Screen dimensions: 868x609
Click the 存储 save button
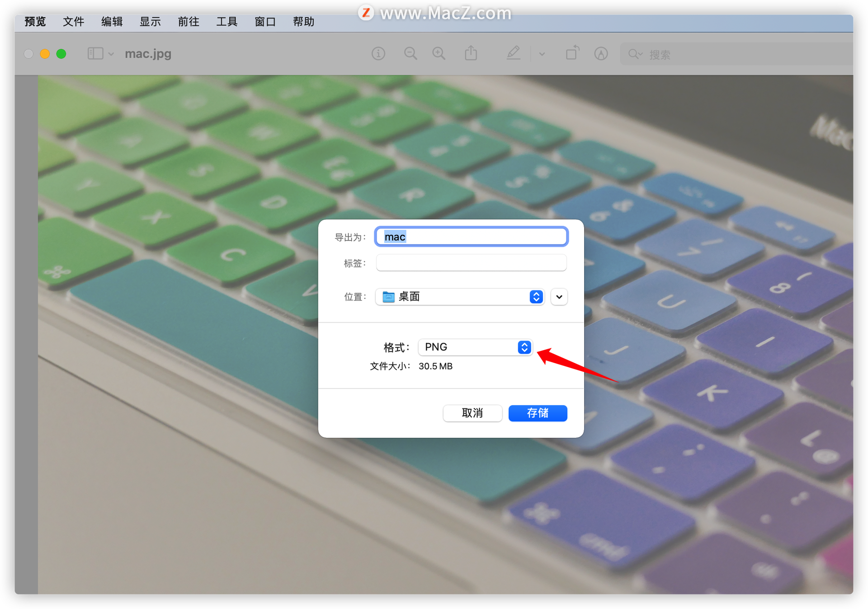538,413
